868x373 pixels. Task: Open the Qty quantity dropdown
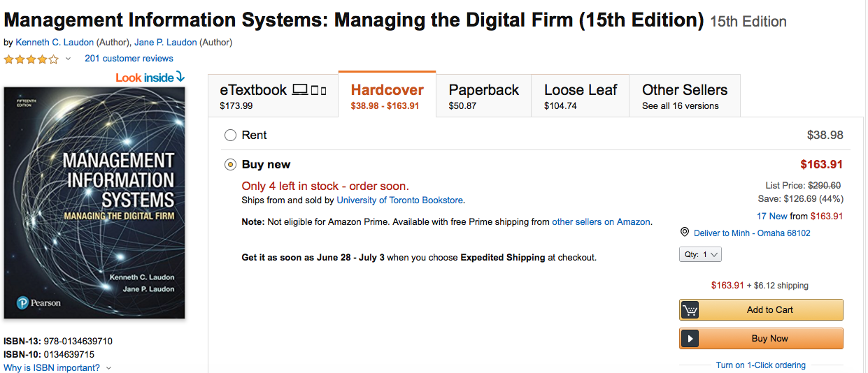pos(700,255)
